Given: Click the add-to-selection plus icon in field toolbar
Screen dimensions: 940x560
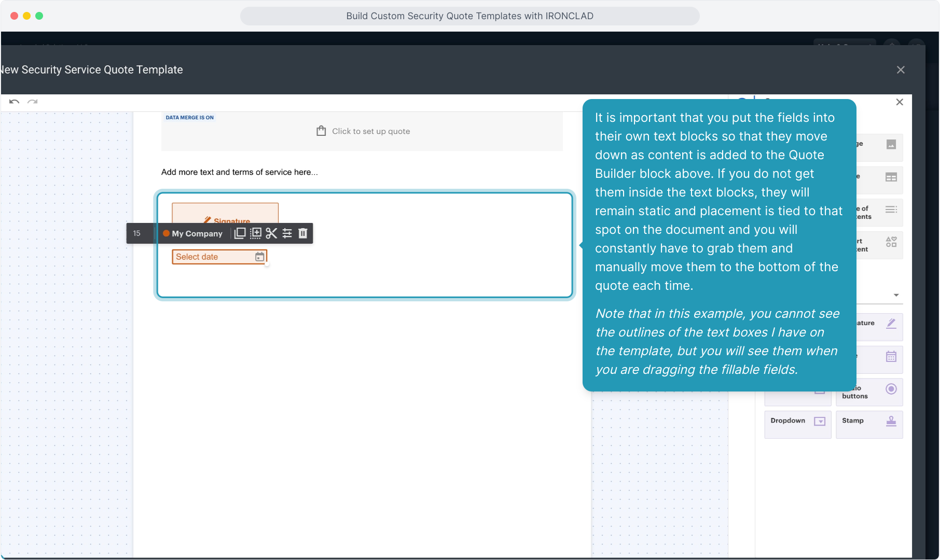Looking at the screenshot, I should tap(256, 233).
